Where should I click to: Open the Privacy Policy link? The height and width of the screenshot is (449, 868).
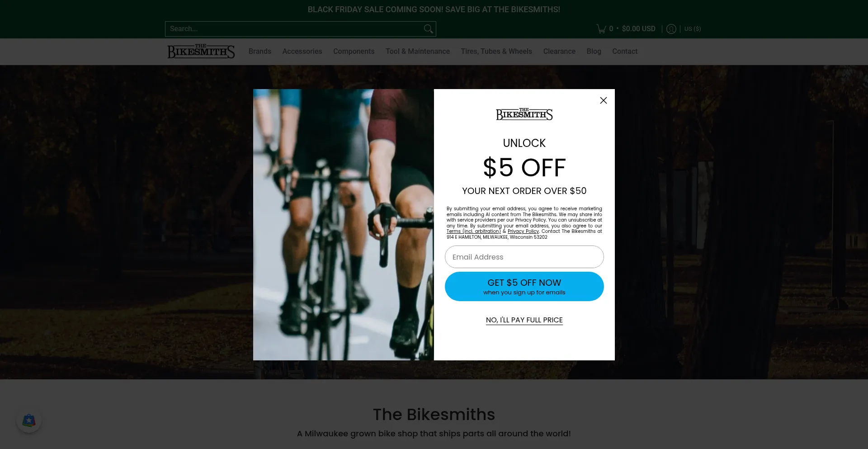[x=523, y=231]
